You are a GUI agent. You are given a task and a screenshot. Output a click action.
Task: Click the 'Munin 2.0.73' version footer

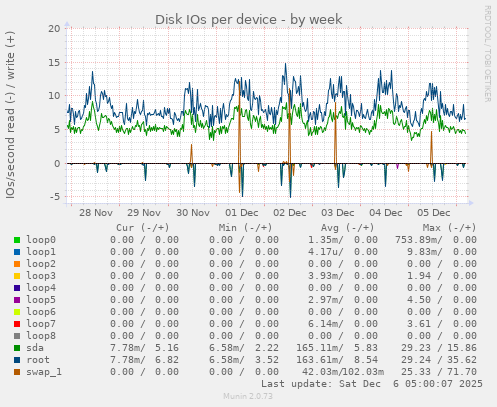coord(248,396)
